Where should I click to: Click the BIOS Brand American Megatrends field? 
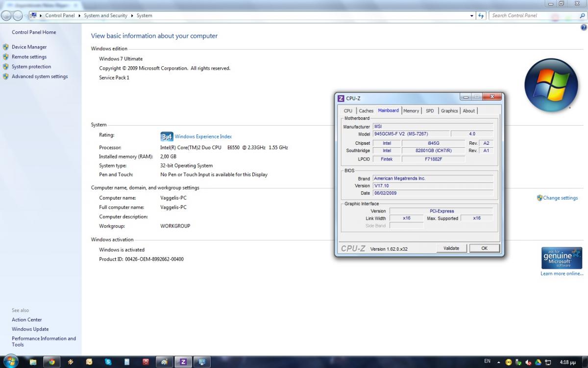pos(433,179)
